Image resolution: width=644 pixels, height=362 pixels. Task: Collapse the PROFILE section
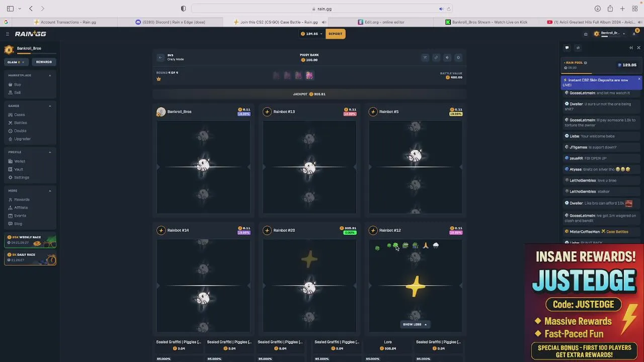click(50, 152)
